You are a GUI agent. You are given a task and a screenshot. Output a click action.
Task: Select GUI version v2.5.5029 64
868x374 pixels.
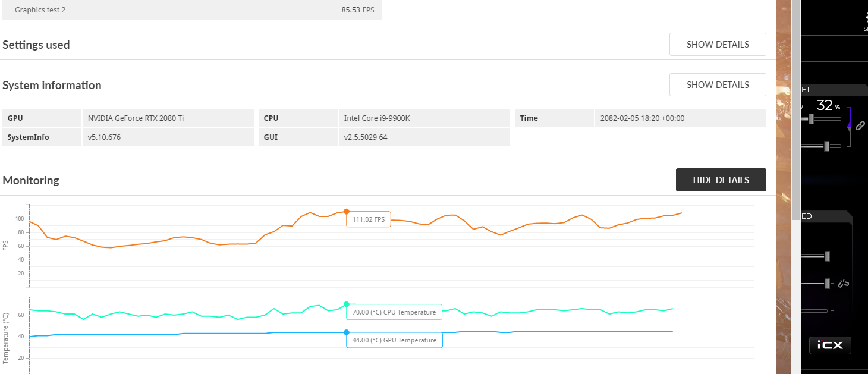pyautogui.click(x=424, y=137)
